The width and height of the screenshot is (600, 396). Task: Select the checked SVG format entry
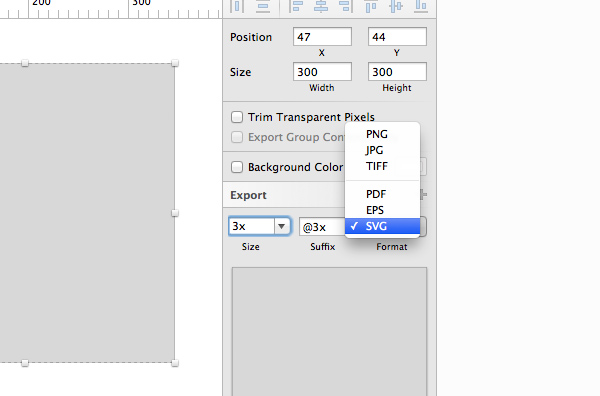coord(382,226)
